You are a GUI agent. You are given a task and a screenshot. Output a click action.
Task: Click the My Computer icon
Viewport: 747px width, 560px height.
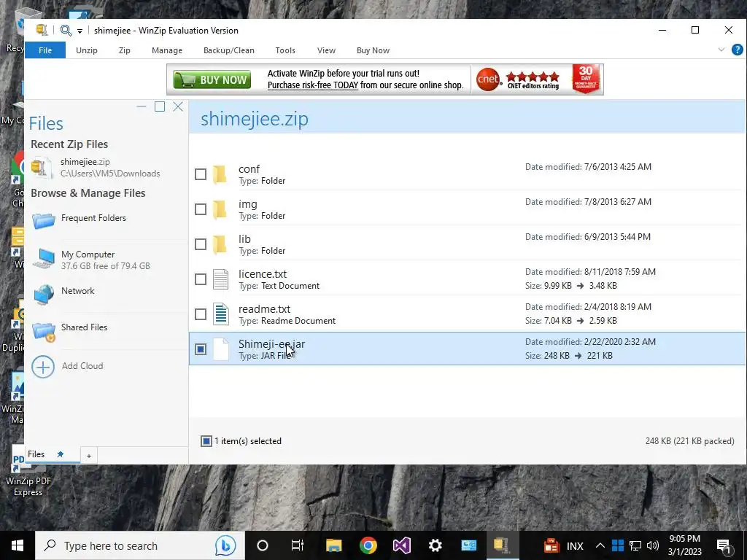[x=44, y=259]
